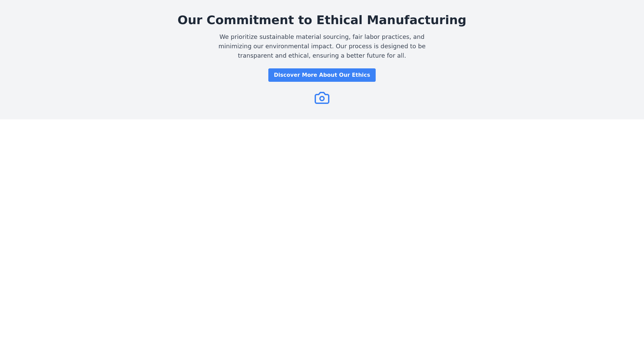Click the word Commitment in the heading
The height and width of the screenshot is (362, 644).
pyautogui.click(x=250, y=20)
